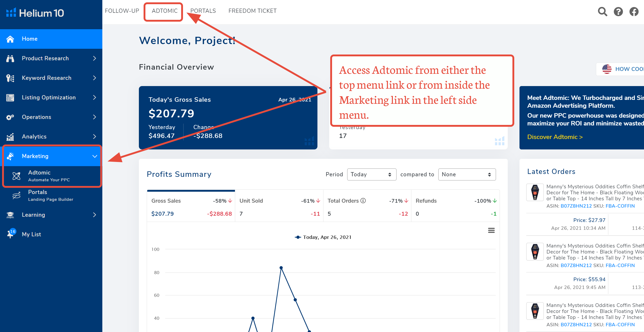Open PORTALS top menu
The image size is (644, 332).
[203, 11]
